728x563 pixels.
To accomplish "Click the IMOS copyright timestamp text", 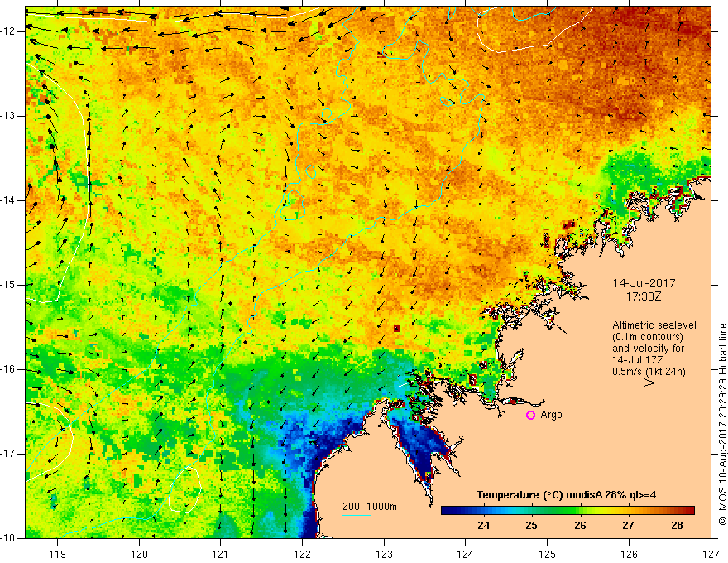I will point(722,425).
